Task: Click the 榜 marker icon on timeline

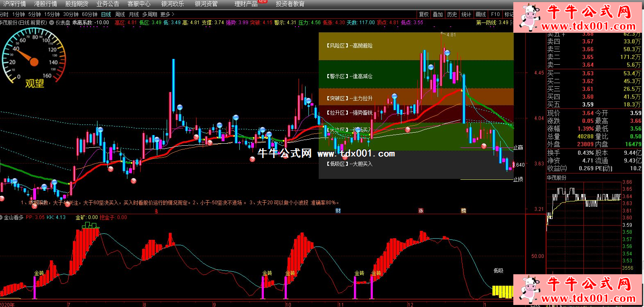Action: tap(463, 211)
